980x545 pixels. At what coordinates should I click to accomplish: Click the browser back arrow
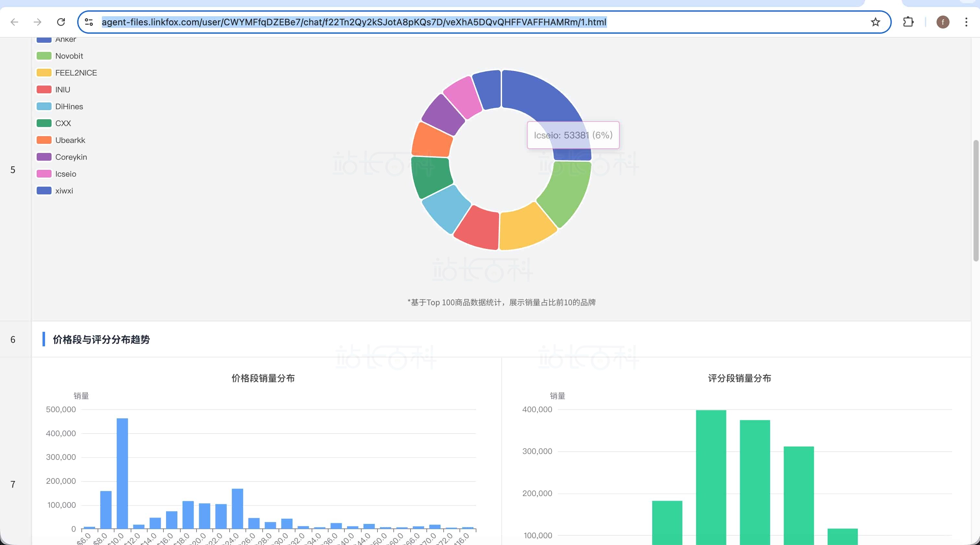(15, 22)
